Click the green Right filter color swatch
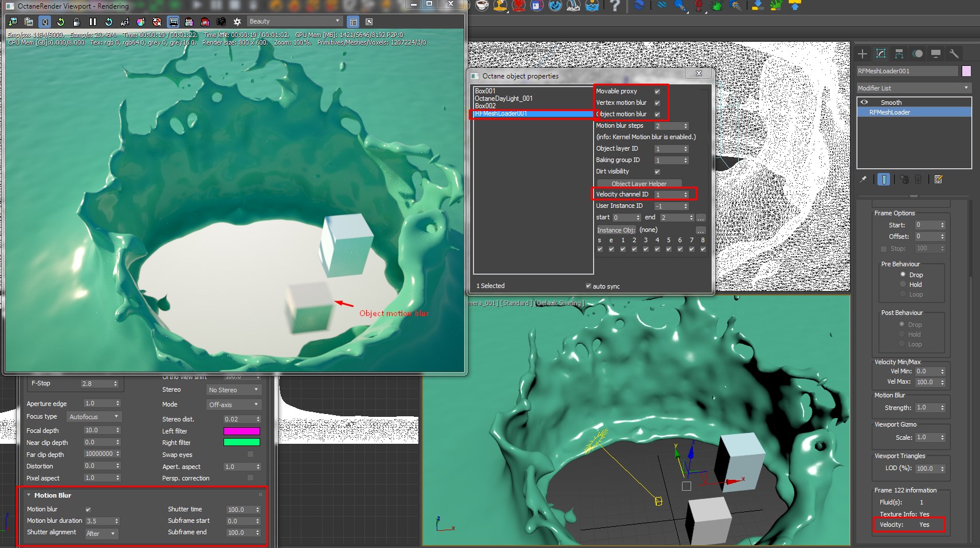Screen dimensions: 980x548 point(241,442)
